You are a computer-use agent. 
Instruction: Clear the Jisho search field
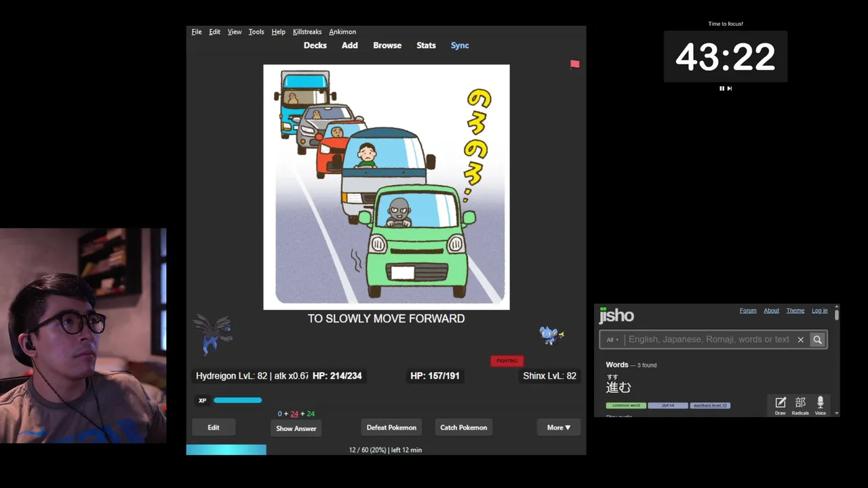click(x=801, y=340)
